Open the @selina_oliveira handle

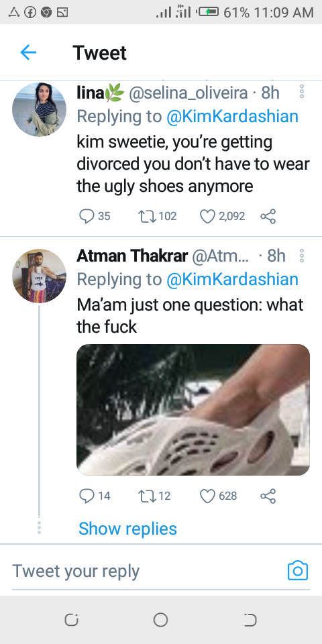[x=188, y=93]
